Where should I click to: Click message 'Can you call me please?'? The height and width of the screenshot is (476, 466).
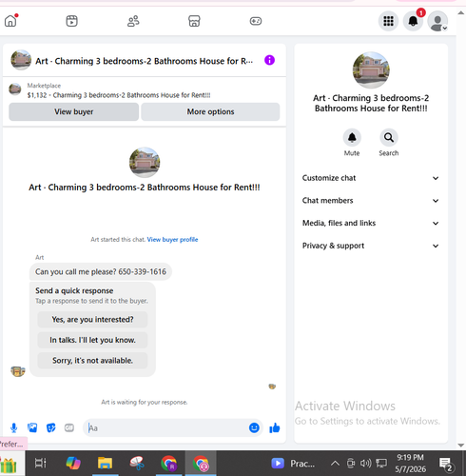point(101,271)
